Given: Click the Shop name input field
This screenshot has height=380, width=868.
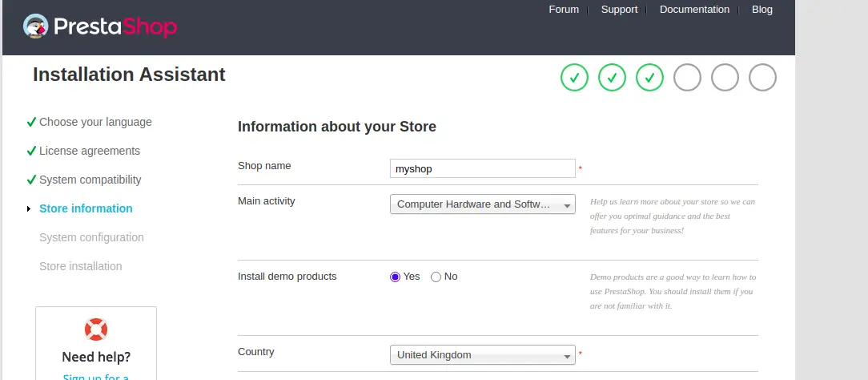Looking at the screenshot, I should pyautogui.click(x=483, y=168).
